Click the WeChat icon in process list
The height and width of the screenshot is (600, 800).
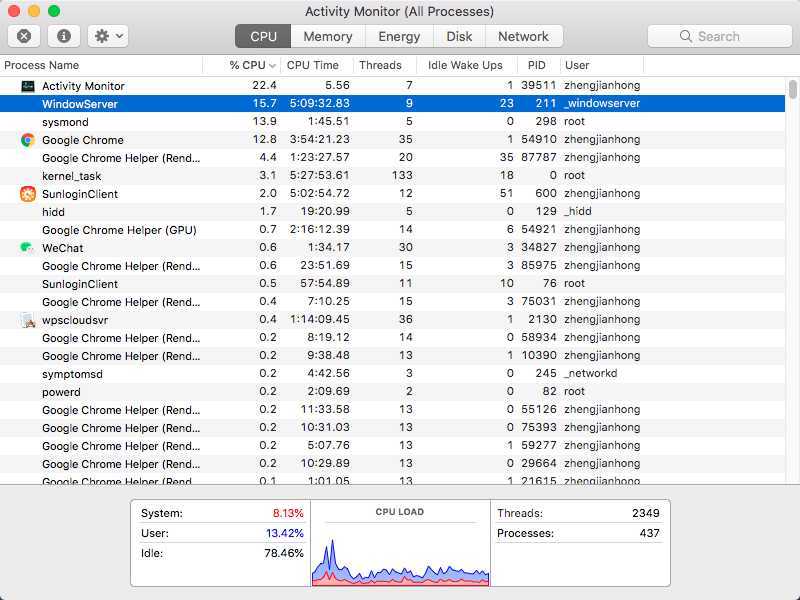27,247
